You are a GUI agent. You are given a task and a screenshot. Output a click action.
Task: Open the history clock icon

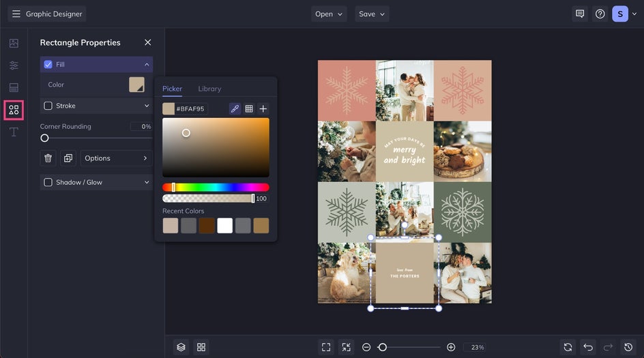tap(628, 347)
